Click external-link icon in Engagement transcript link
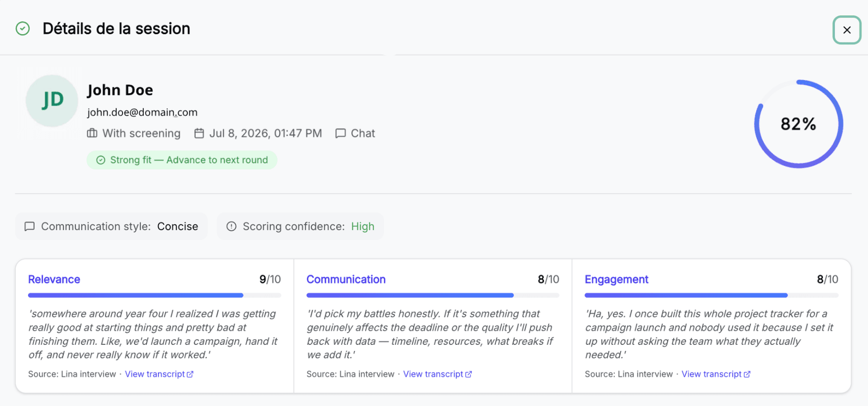868x406 pixels. 747,374
